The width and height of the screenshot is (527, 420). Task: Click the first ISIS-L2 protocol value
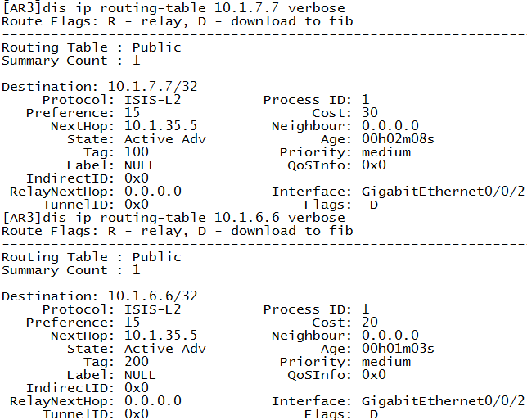click(x=152, y=100)
